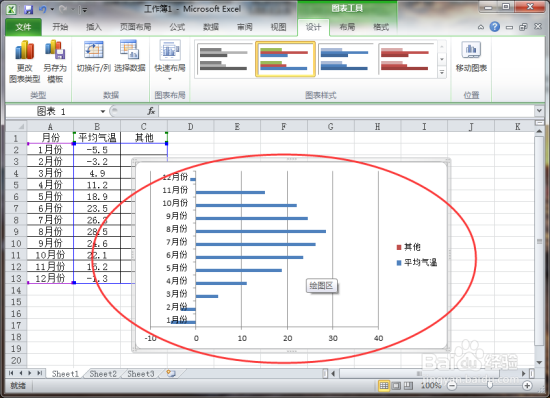This screenshot has width=550, height=398.
Task: Click vertical scrollbar down arrow
Action: coord(539,362)
